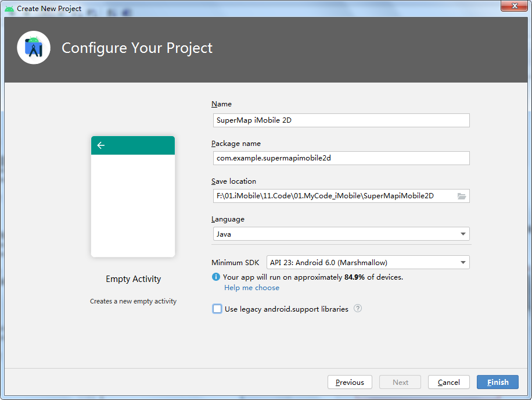Click the 'Language' label
This screenshot has height=400, width=532.
pyautogui.click(x=228, y=219)
